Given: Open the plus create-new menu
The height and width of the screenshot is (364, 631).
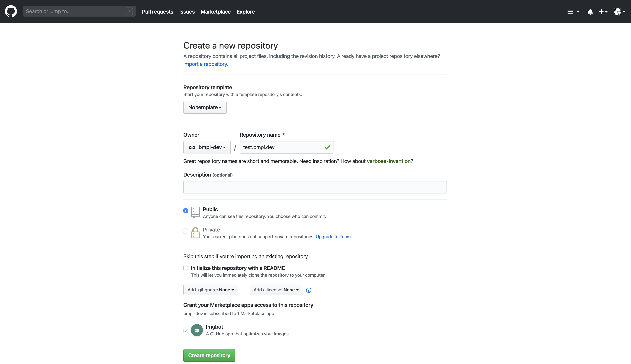Looking at the screenshot, I should coord(603,12).
